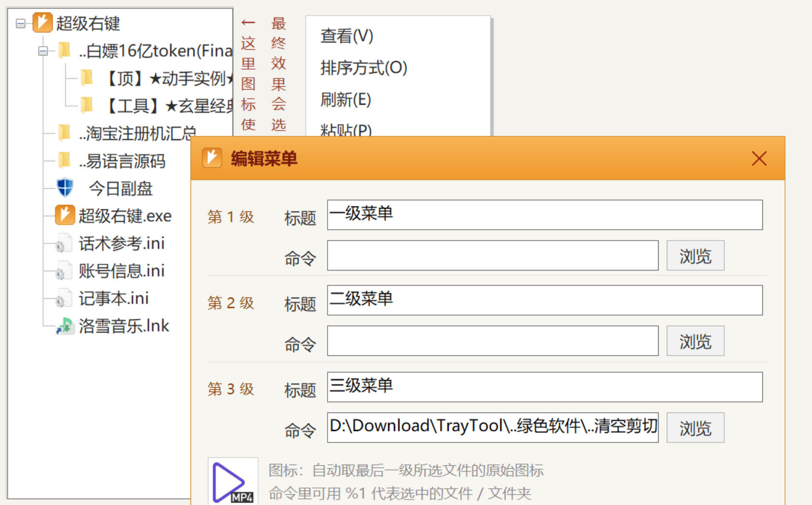
Task: Select the ..易语言源码 tree item
Action: tap(122, 161)
